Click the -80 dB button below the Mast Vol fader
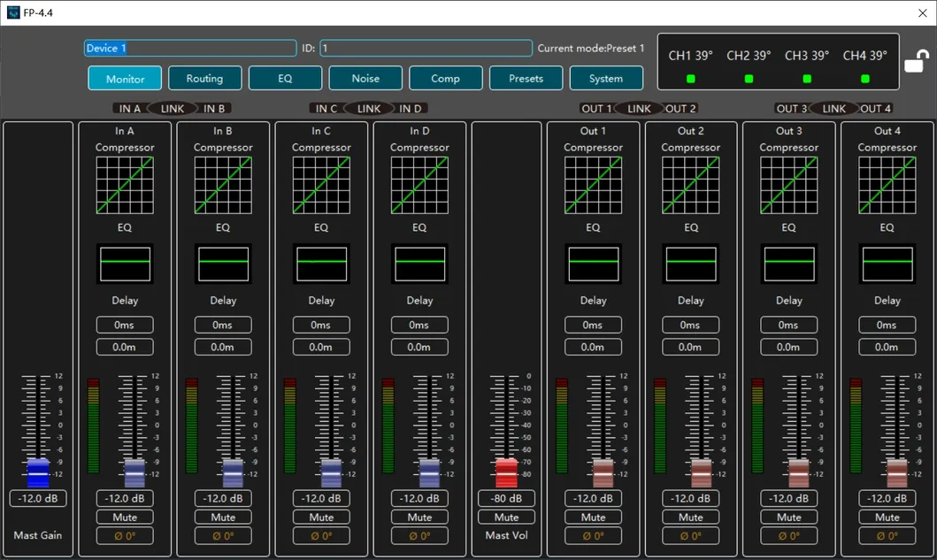This screenshot has width=937, height=560. [x=506, y=498]
